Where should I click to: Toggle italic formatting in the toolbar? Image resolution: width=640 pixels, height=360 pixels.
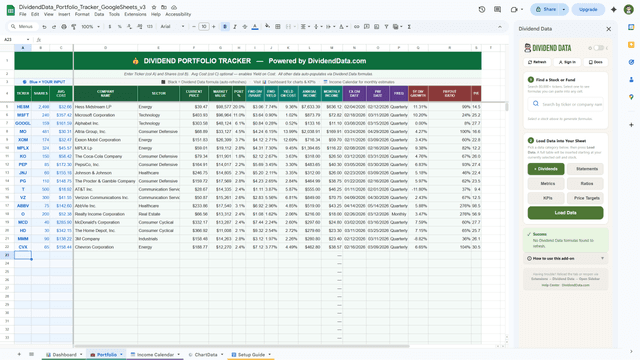tap(235, 27)
